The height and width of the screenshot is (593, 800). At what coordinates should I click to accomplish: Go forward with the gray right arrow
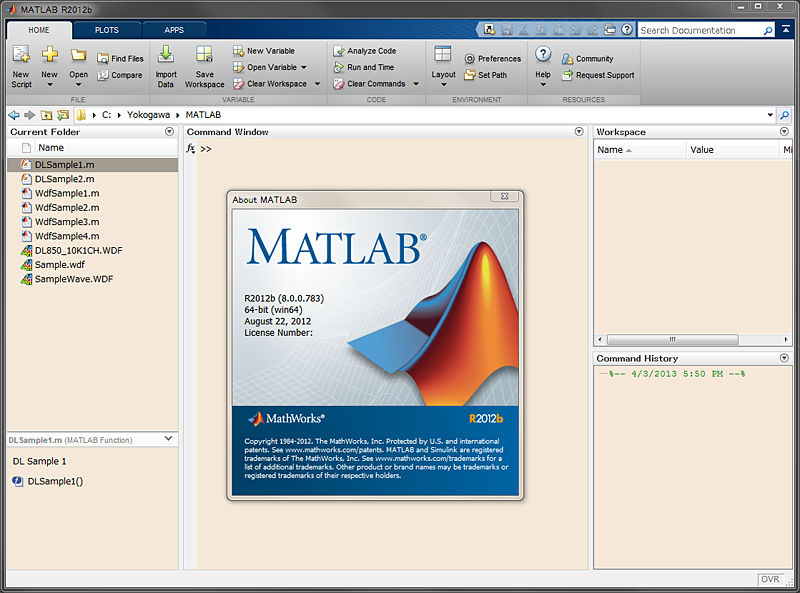point(30,115)
